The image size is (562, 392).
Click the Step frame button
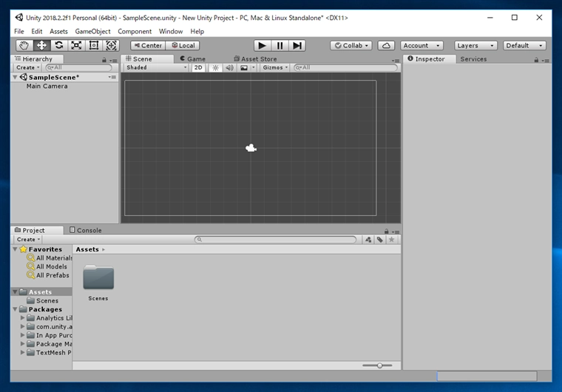point(297,46)
